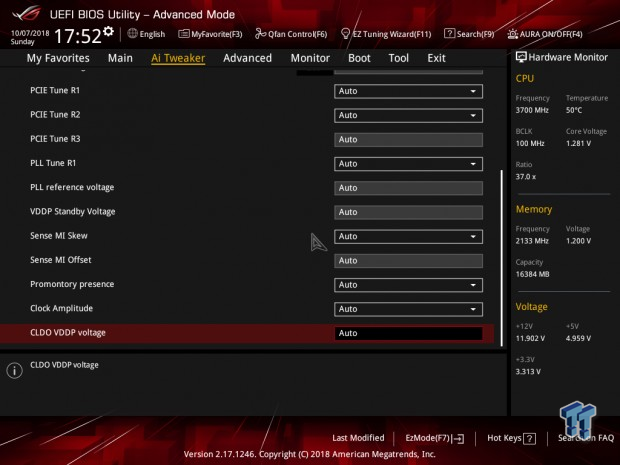Screen dimensions: 620x465
Task: Open the Clock Amplitude dropdown
Action: coord(408,309)
